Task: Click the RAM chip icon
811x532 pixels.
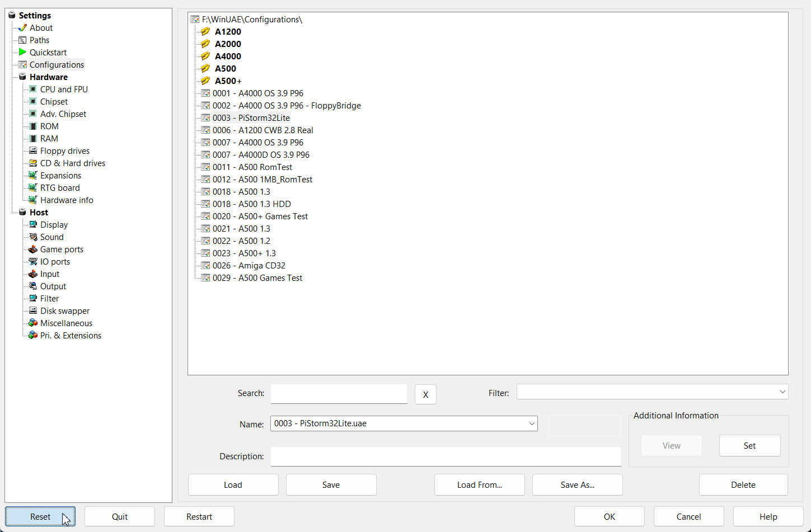Action: 33,139
